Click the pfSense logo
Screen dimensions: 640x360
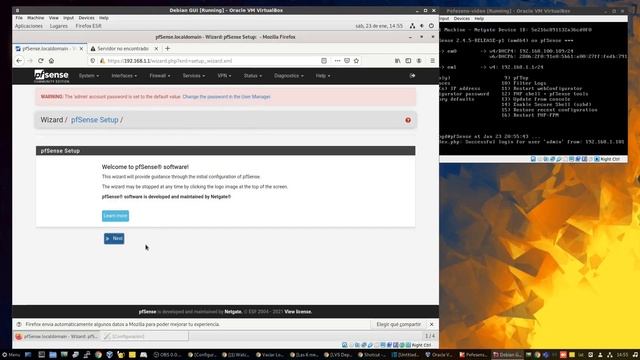(x=51, y=76)
